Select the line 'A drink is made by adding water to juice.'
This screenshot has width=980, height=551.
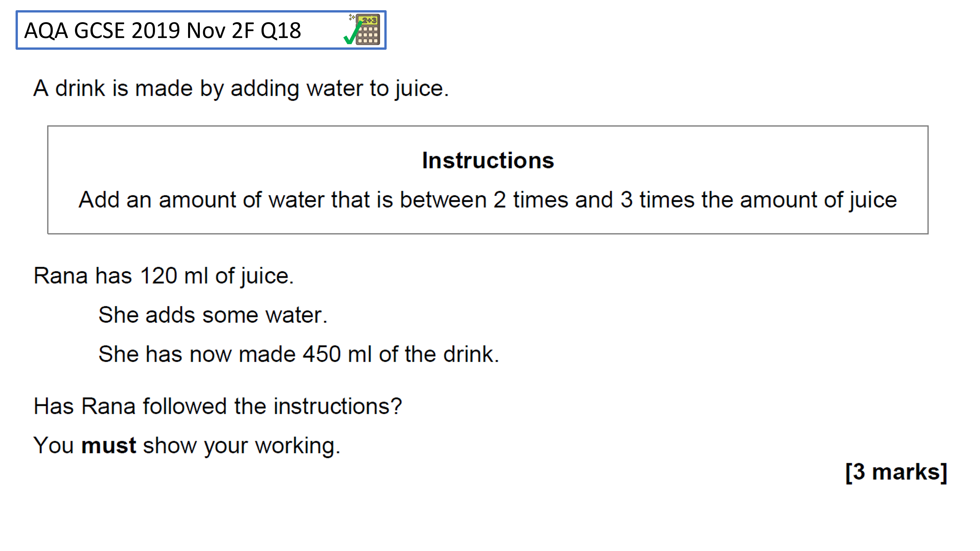click(x=241, y=89)
